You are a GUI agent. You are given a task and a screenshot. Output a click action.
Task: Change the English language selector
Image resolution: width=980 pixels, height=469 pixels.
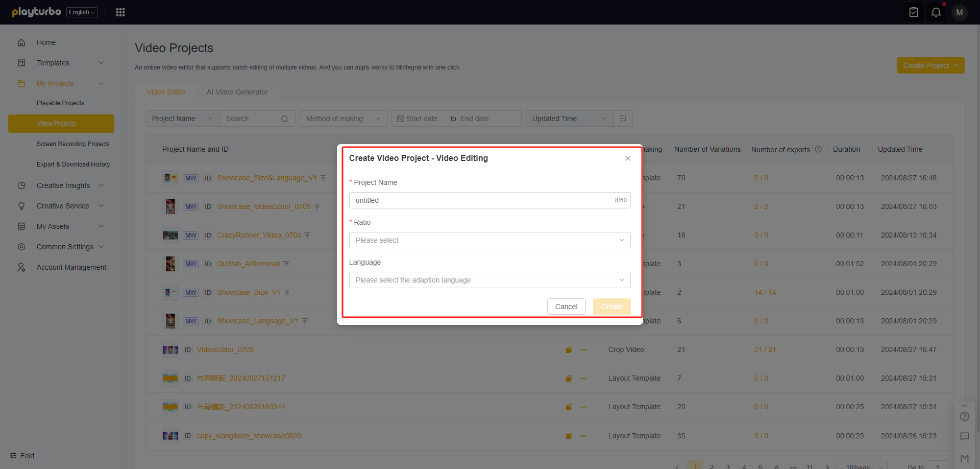[x=82, y=12]
